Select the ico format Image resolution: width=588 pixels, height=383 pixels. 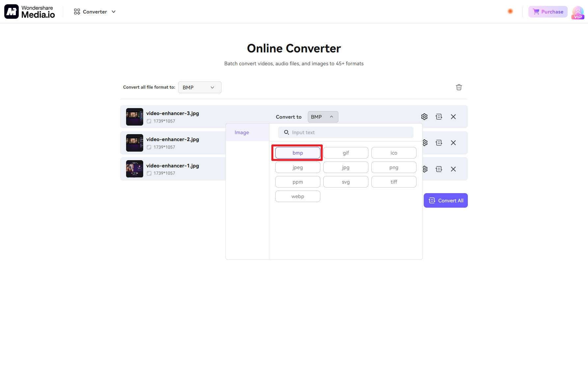click(x=394, y=153)
